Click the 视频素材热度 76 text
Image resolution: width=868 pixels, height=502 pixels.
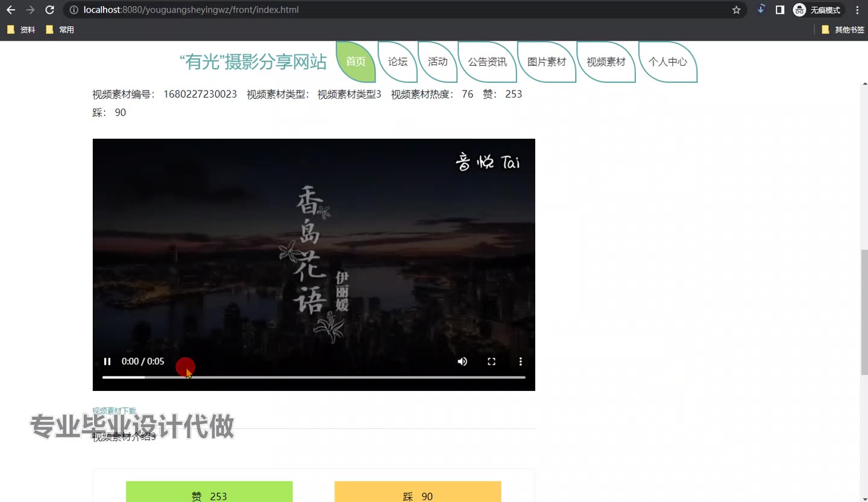coord(432,94)
